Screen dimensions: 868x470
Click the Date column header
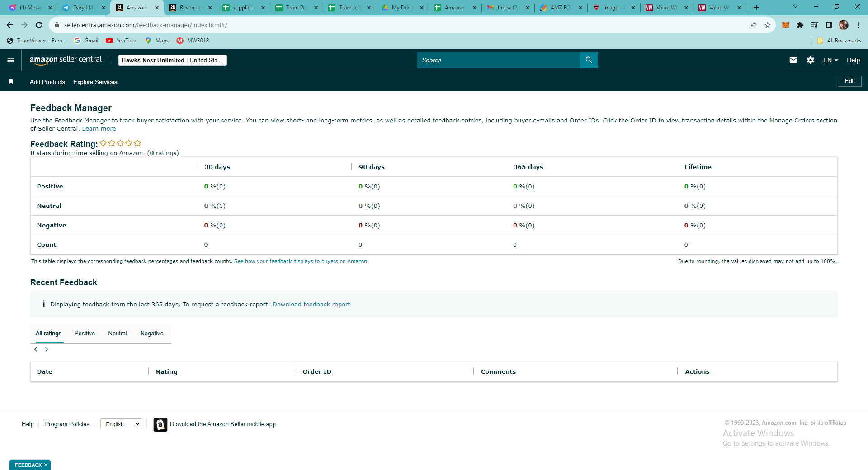point(44,372)
